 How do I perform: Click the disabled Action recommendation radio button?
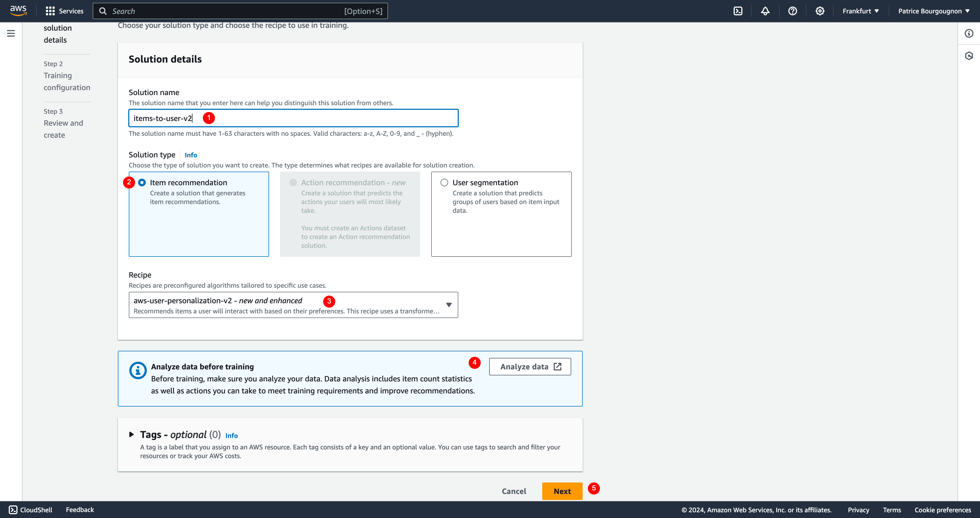point(293,183)
